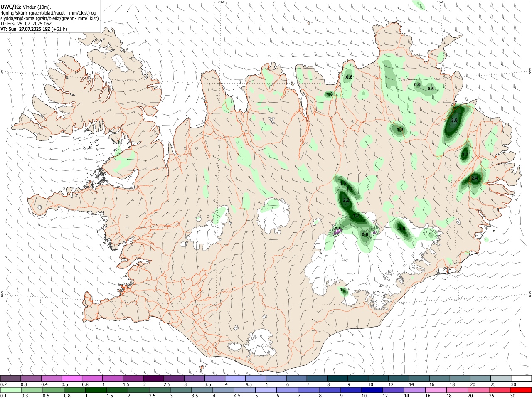The width and height of the screenshot is (532, 399).
Task: Select the violet 3 swatch in the snow scale
Action: pyautogui.click(x=194, y=379)
